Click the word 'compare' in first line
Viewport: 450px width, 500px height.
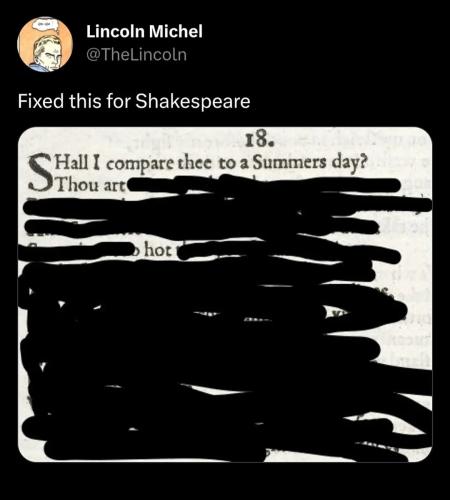point(141,164)
